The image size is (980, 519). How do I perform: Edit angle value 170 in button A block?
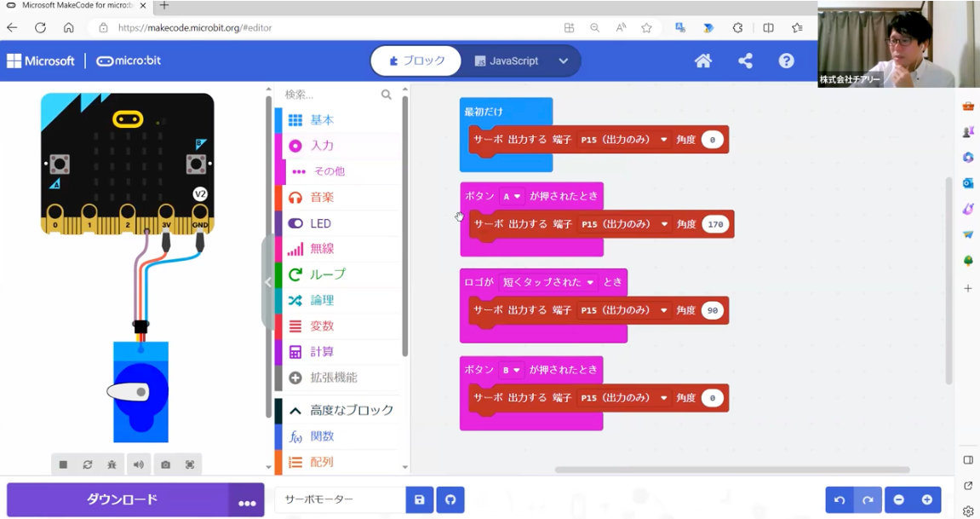click(x=715, y=224)
